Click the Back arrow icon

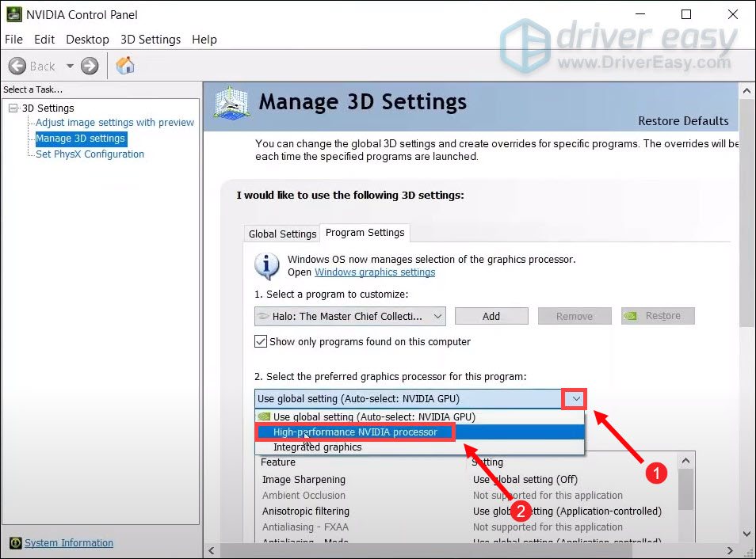(x=17, y=66)
